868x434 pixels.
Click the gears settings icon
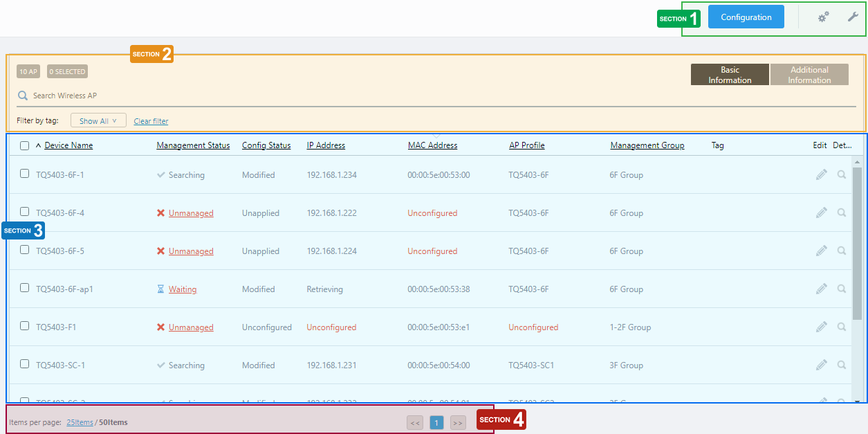click(823, 17)
